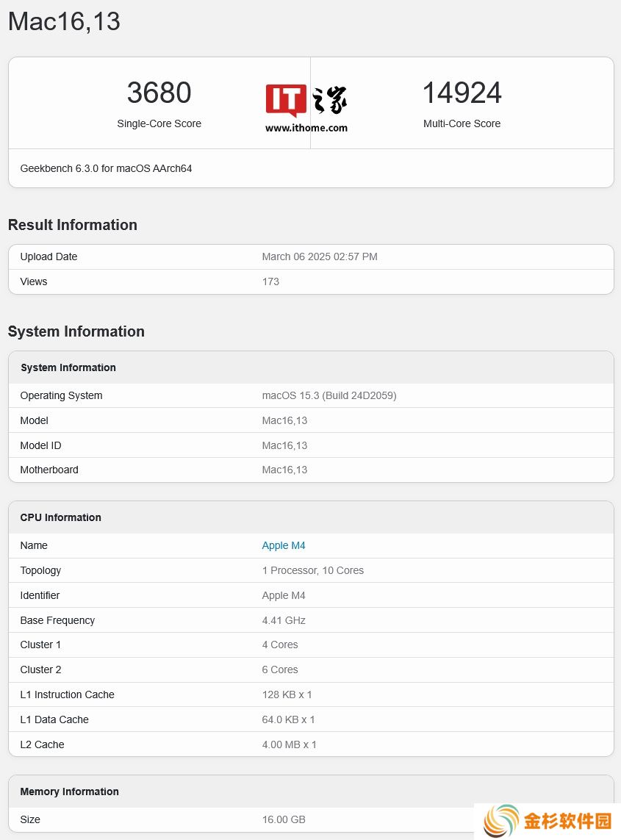
Task: Select Geekbench 6.3.0 for macOS AArch64 text
Action: [106, 168]
